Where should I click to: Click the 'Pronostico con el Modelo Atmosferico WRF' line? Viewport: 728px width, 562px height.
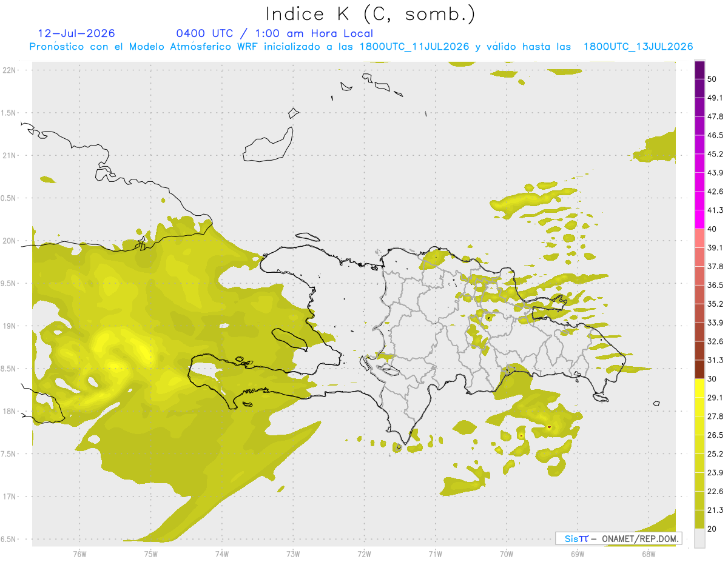click(361, 47)
